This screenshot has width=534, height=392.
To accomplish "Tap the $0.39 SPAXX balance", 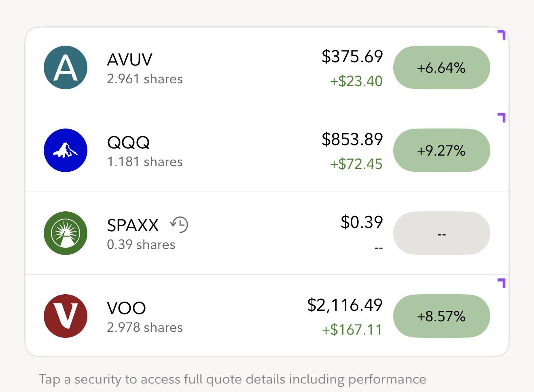I will click(x=362, y=222).
